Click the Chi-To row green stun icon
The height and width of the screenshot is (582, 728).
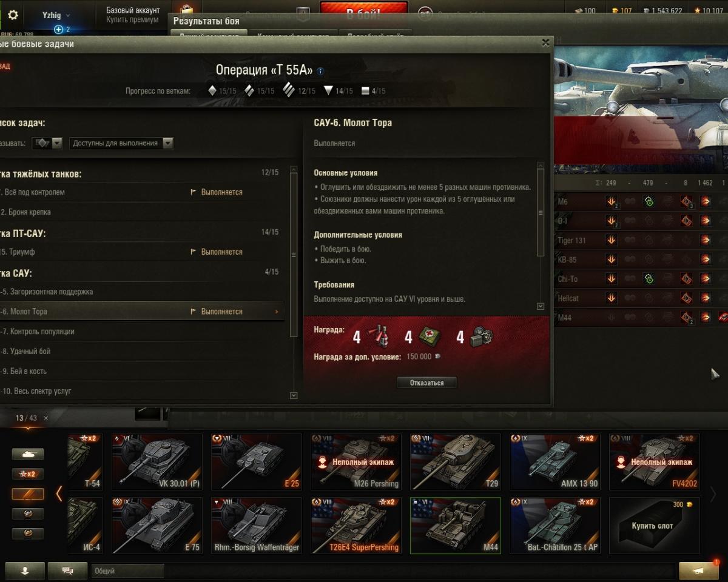[649, 279]
